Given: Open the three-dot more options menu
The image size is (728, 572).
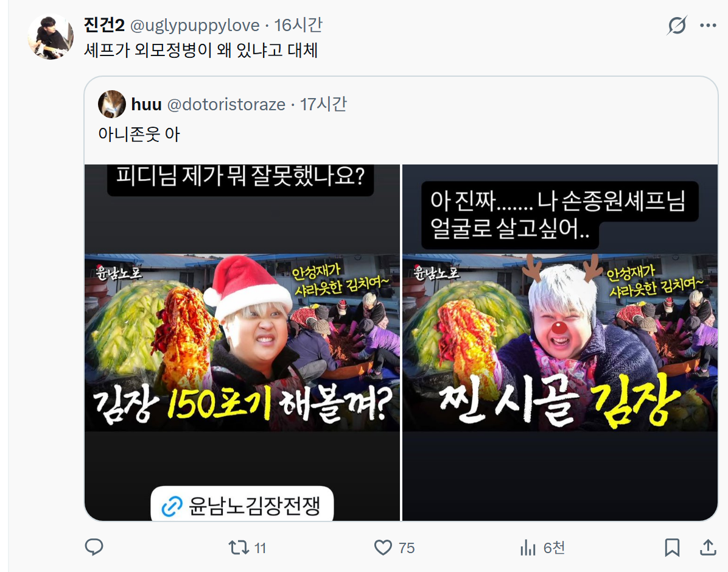Looking at the screenshot, I should click(x=707, y=25).
